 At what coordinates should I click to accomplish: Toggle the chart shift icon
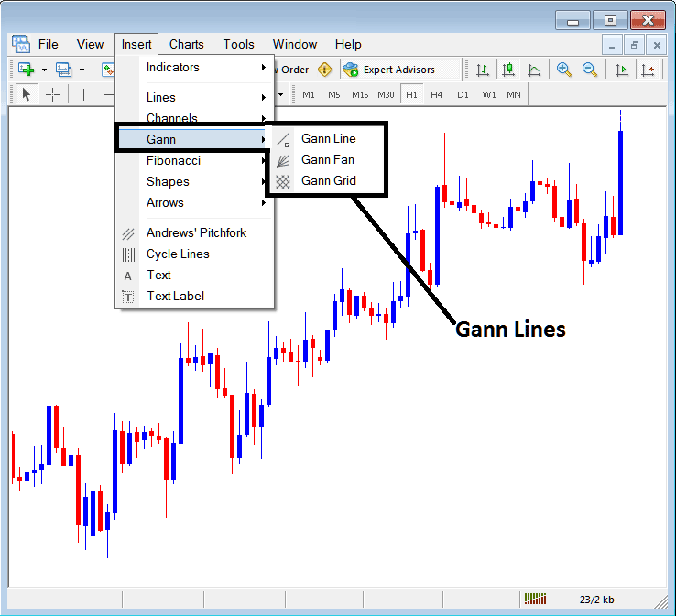[x=649, y=70]
